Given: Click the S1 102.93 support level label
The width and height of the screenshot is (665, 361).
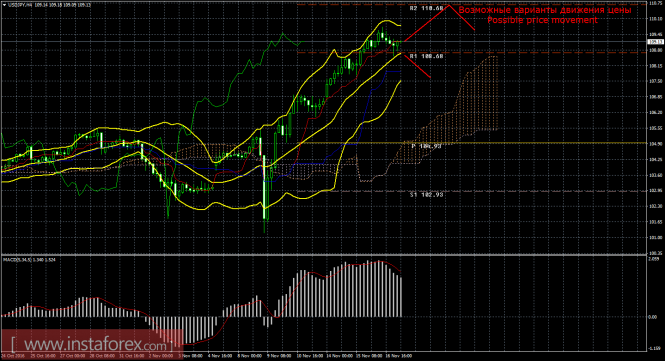Looking at the screenshot, I should point(426,195).
